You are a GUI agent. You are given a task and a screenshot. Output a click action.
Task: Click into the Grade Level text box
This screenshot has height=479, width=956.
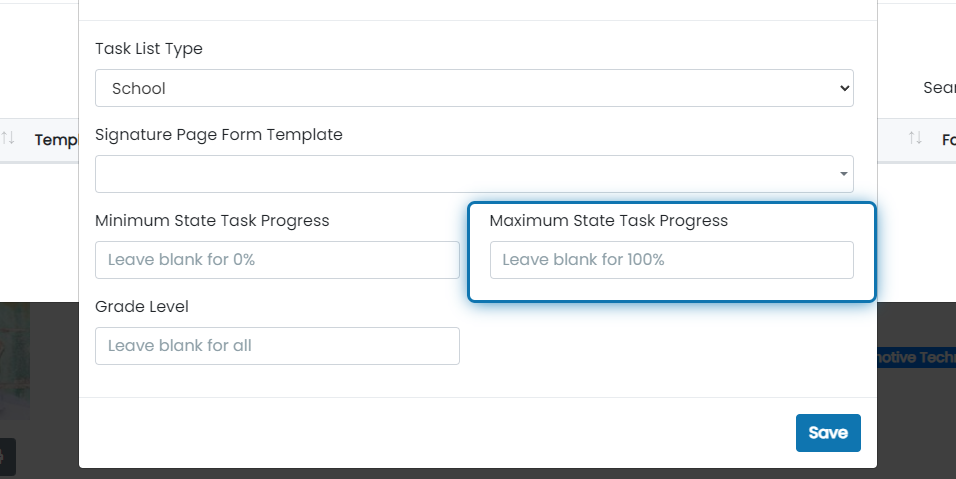[277, 346]
